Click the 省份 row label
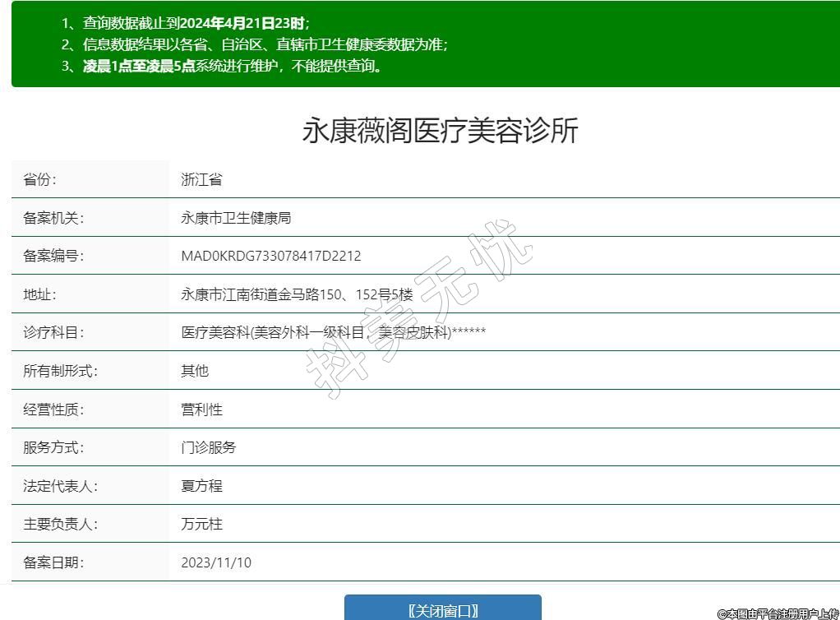Screen dimensions: 840x620 point(40,179)
